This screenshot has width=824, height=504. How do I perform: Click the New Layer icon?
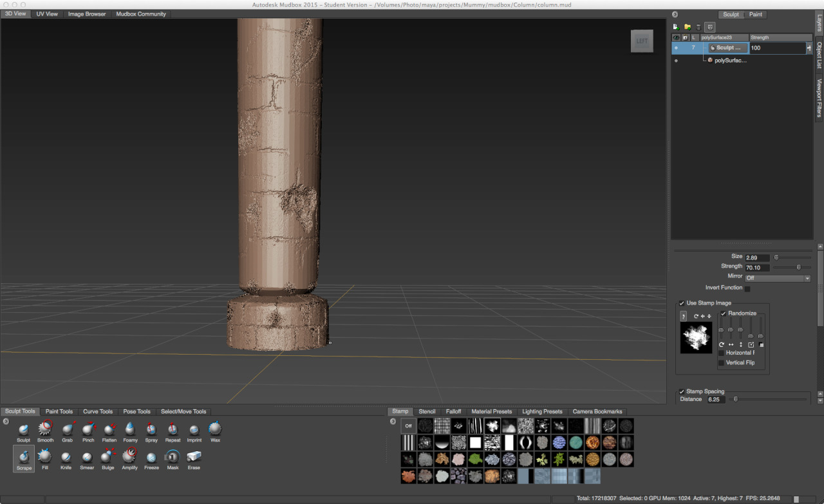click(x=676, y=27)
